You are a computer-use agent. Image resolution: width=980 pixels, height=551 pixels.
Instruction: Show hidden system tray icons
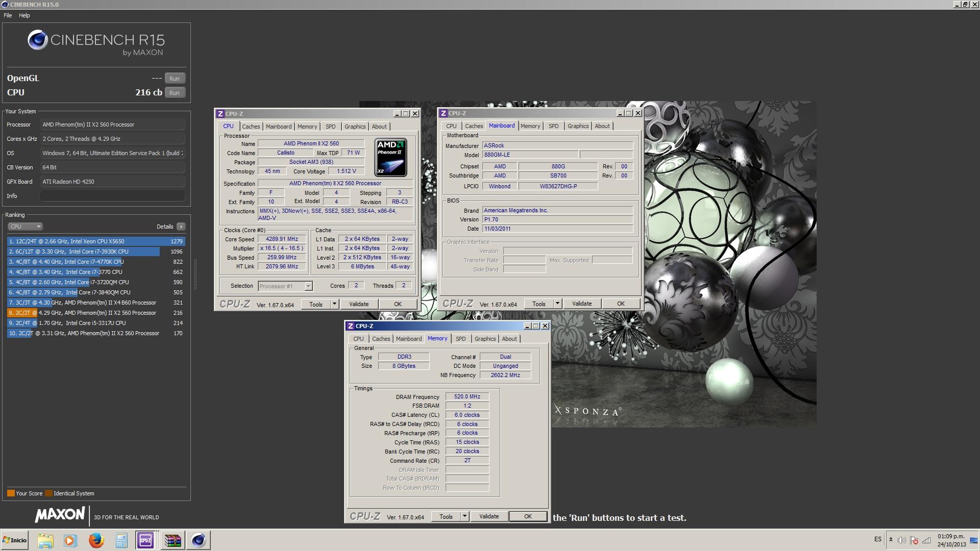click(x=891, y=540)
